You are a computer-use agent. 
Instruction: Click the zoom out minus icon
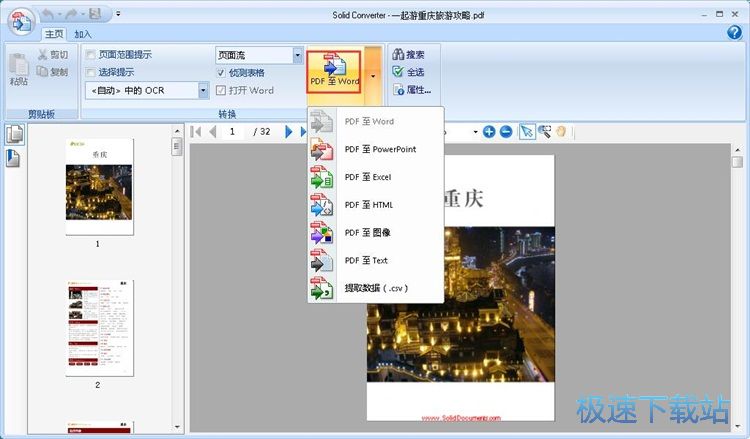click(506, 132)
